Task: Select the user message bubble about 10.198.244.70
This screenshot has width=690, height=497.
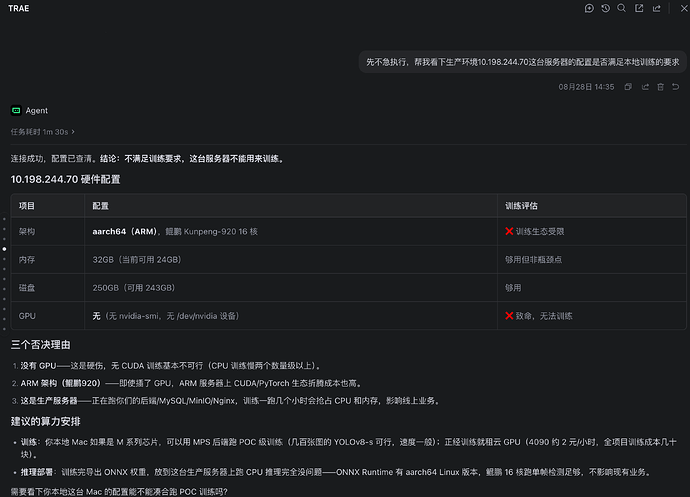Action: 523,62
